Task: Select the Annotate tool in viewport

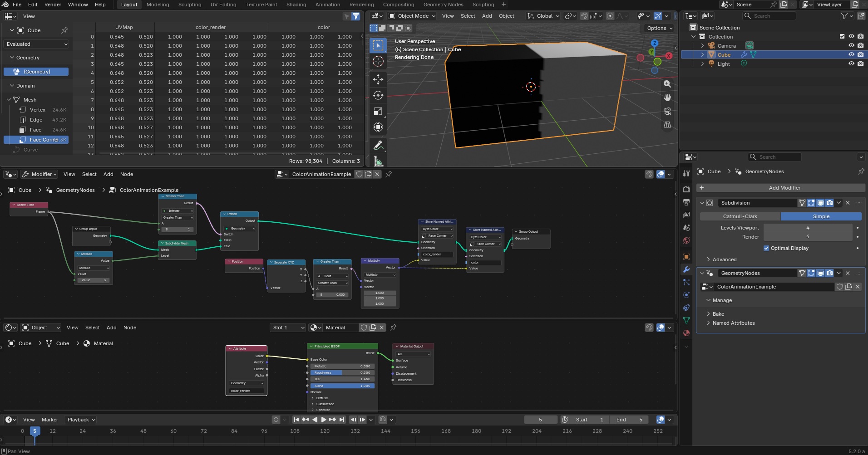Action: (378, 145)
